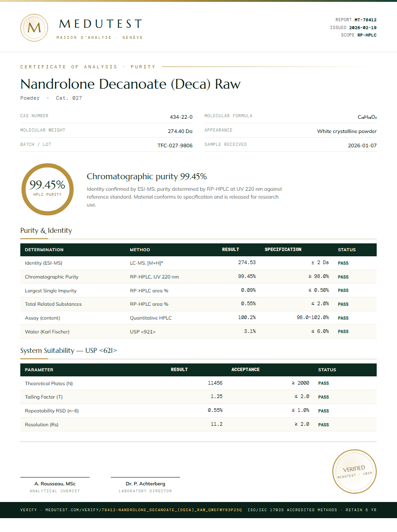The width and height of the screenshot is (397, 532).
Task: Select the specification 98.0-102.0%
Action: point(313,318)
